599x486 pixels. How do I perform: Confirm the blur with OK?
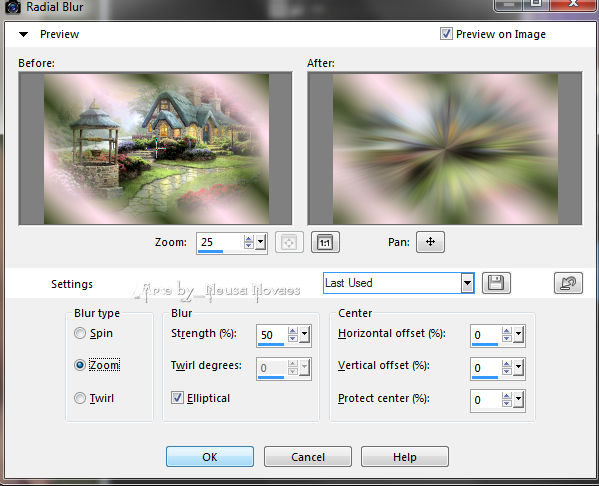click(x=210, y=457)
